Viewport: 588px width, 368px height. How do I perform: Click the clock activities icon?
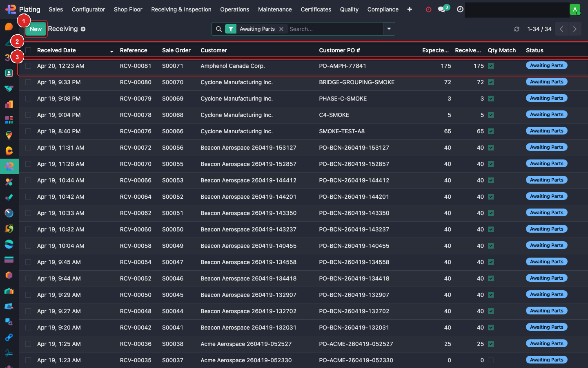click(460, 9)
